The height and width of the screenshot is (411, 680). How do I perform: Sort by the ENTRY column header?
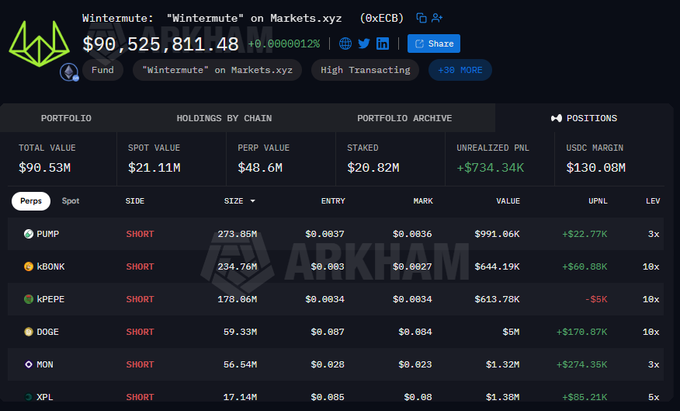tap(333, 201)
